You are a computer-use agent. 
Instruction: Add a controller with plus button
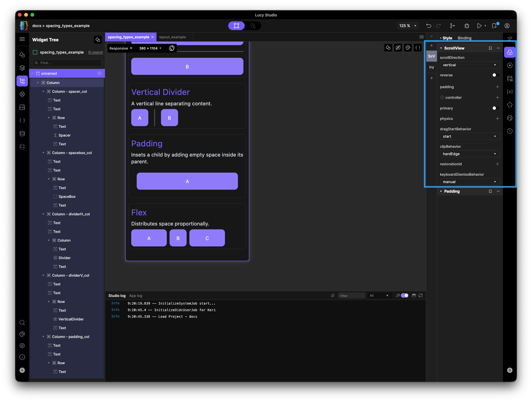coord(497,97)
